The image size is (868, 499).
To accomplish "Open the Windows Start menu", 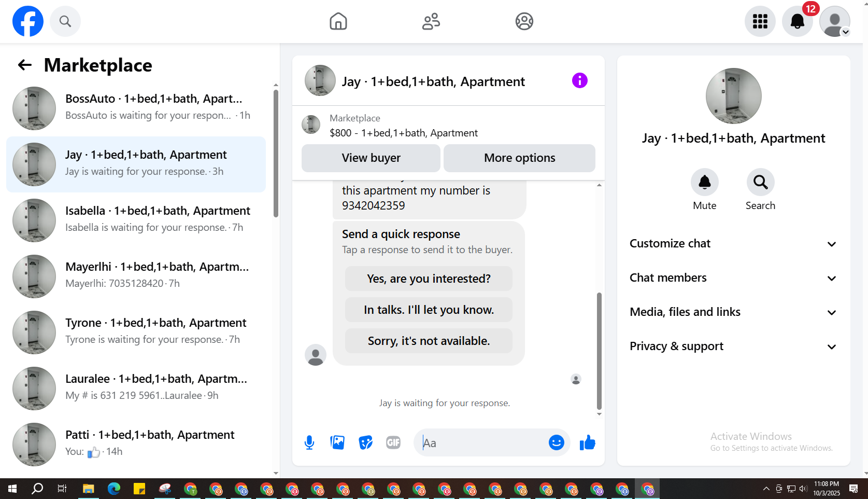I will [x=12, y=489].
